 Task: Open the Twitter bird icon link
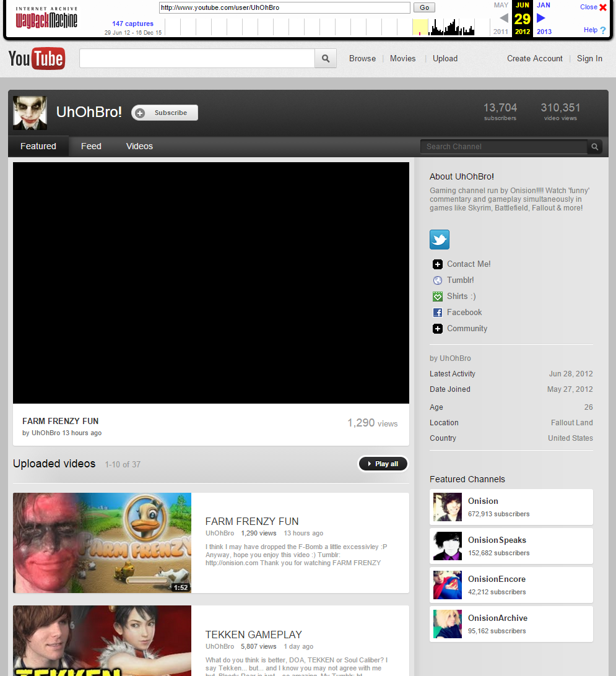pyautogui.click(x=440, y=240)
